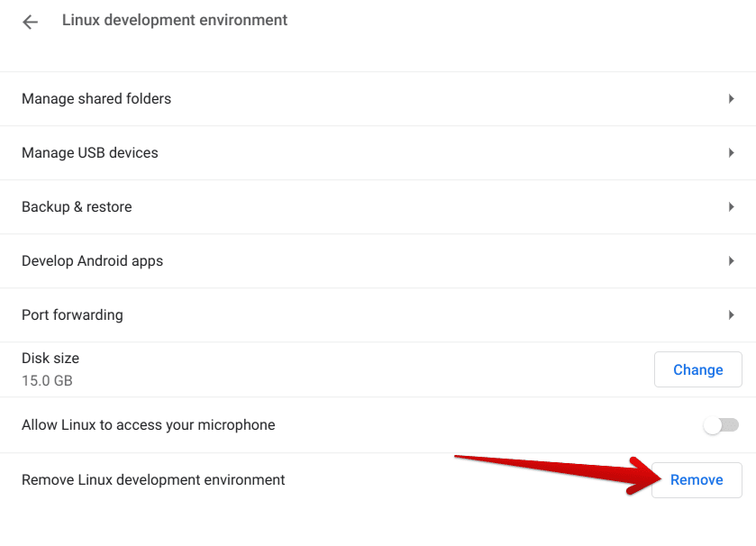Expand the Manage shared folders chevron arrow

(x=731, y=99)
